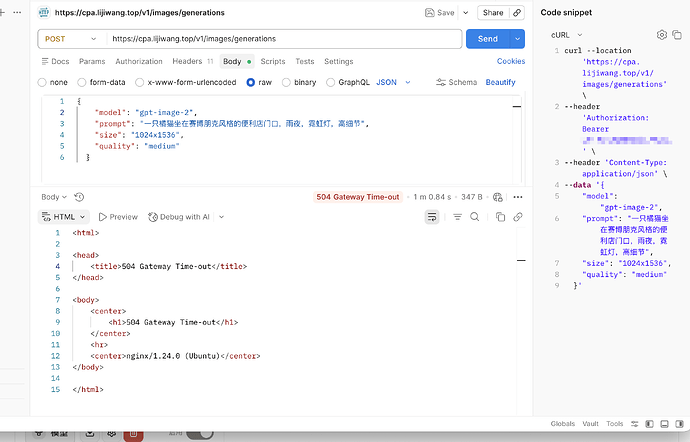Image resolution: width=690 pixels, height=442 pixels.
Task: Click the 504 Gateway Time-out status badge
Action: [358, 197]
